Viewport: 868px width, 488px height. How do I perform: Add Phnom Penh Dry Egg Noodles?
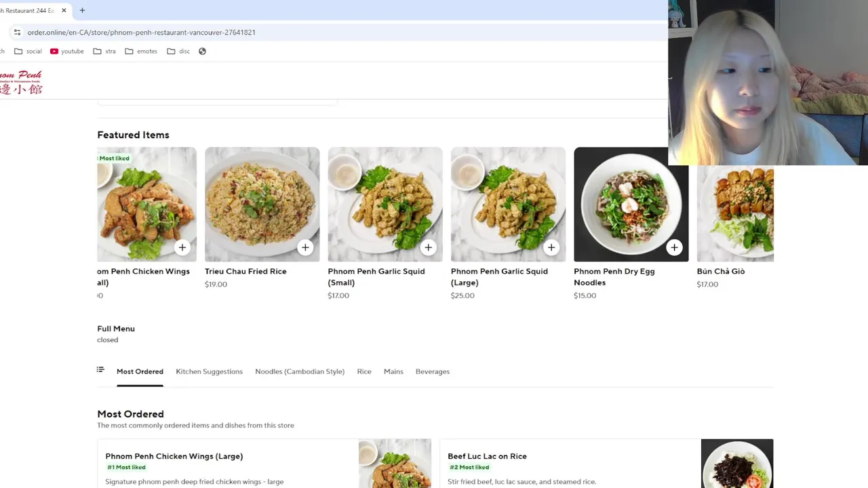pos(674,247)
